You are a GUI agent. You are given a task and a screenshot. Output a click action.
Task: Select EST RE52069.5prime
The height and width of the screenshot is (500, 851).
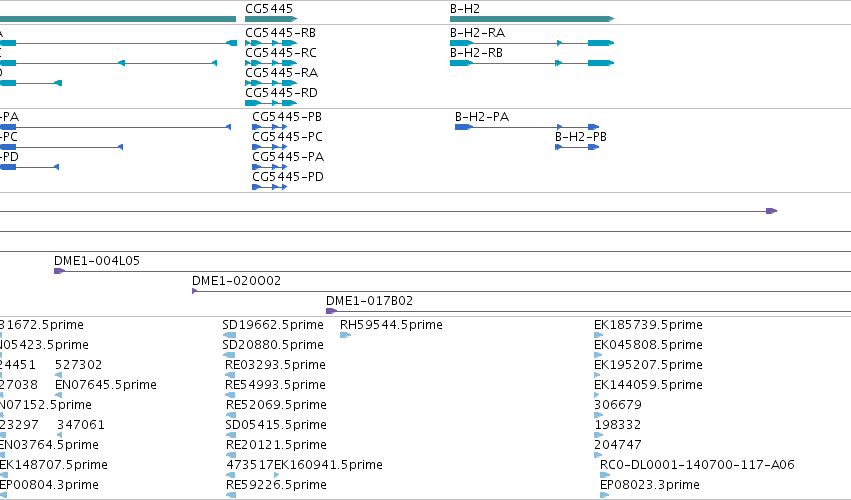pyautogui.click(x=276, y=406)
